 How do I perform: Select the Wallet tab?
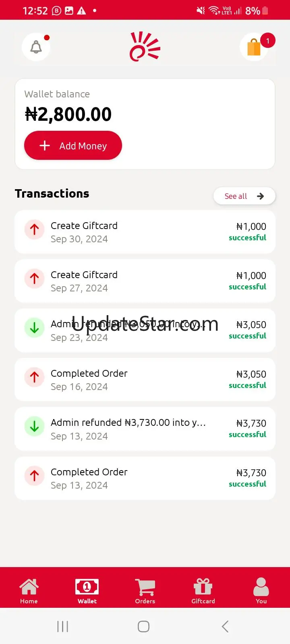click(87, 590)
